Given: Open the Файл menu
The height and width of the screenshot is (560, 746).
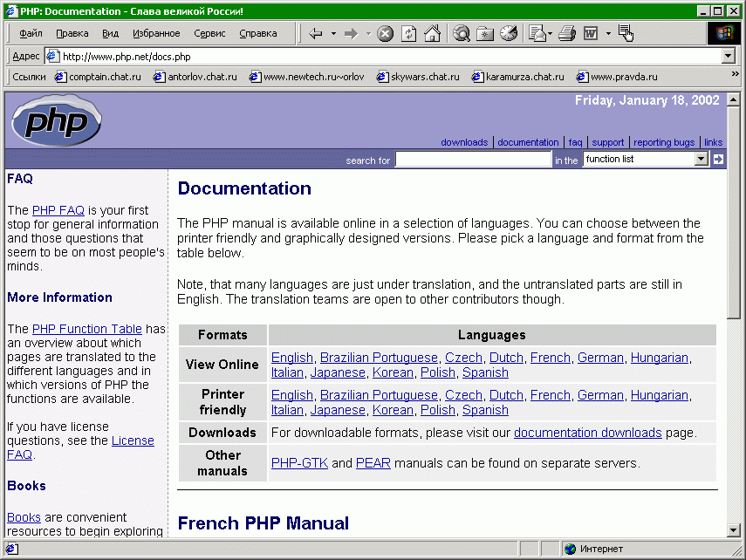Looking at the screenshot, I should coord(31,33).
